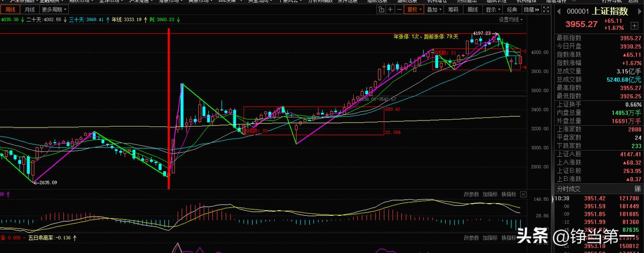Click the lock icon in chart toolbar
644x253 pixels.
[381, 10]
